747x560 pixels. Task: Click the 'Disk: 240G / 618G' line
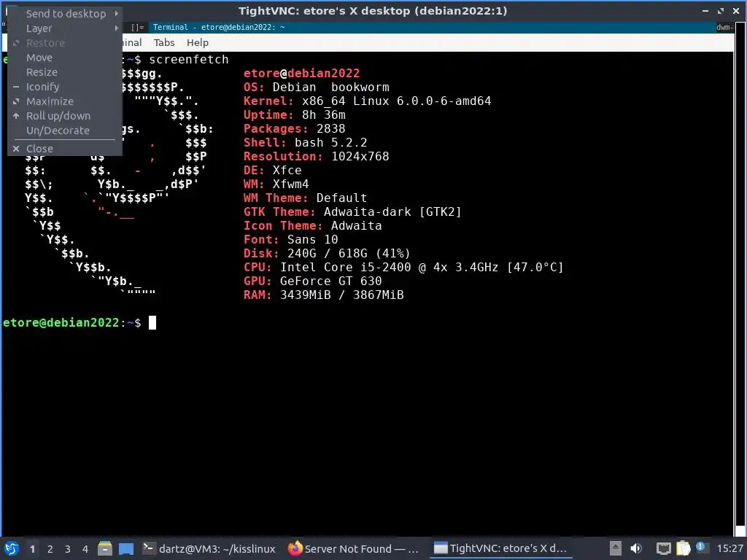tap(328, 253)
